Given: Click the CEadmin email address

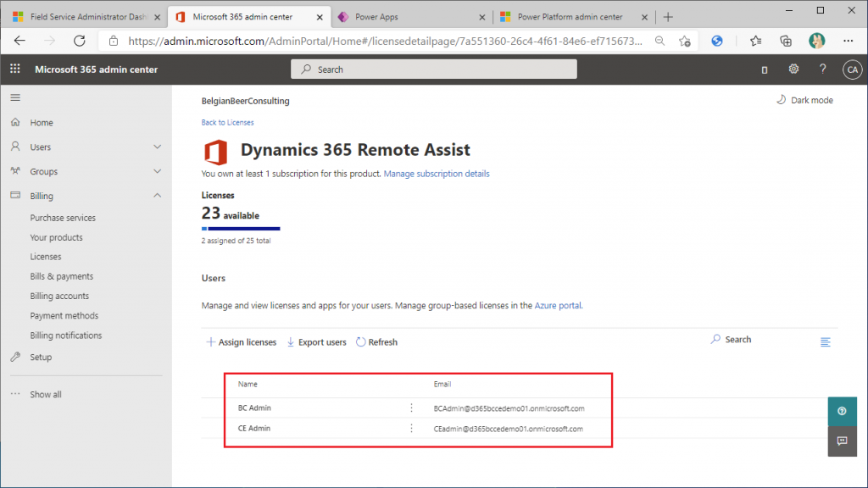Looking at the screenshot, I should (x=509, y=429).
